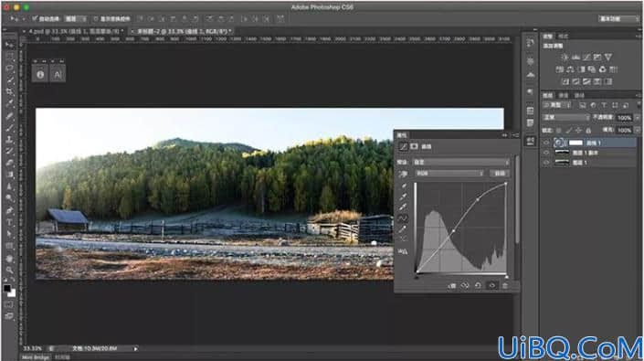This screenshot has height=361, width=644.
Task: Click the layer opacity 100% field
Action: click(624, 118)
